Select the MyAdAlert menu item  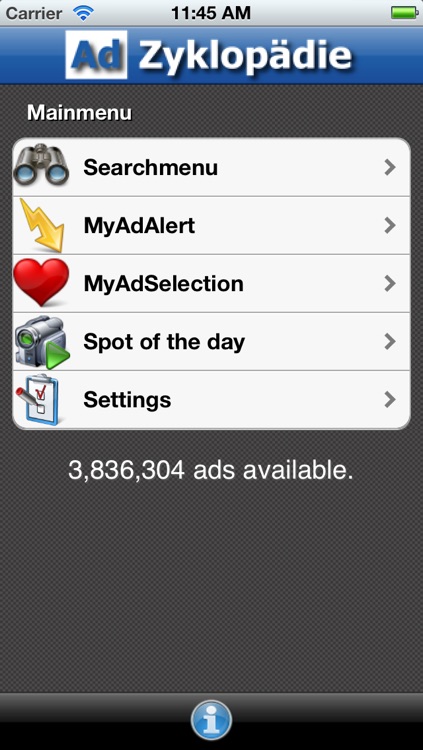click(x=211, y=225)
